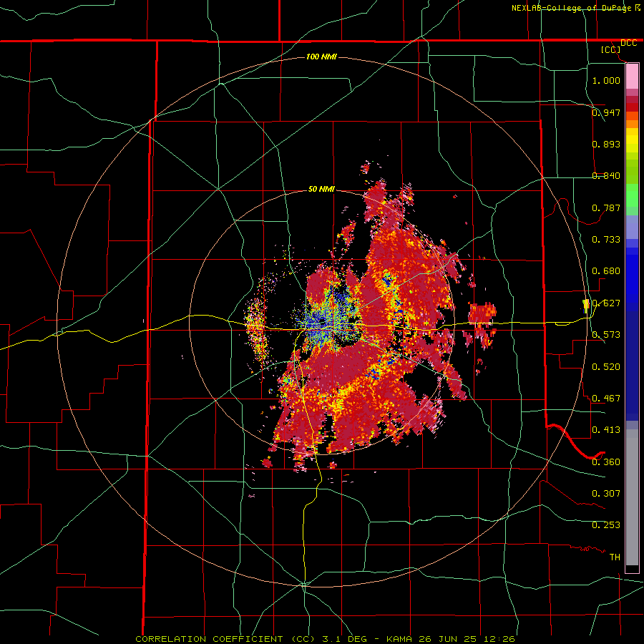Select the 0.787 scale value
Image resolution: width=644 pixels, height=644 pixels.
click(606, 208)
